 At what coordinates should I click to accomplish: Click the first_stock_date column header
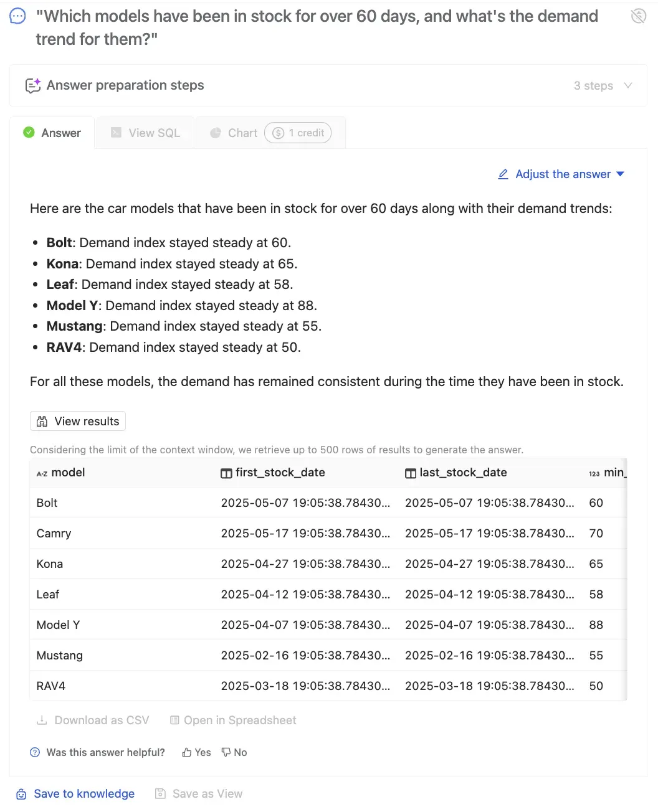point(280,473)
